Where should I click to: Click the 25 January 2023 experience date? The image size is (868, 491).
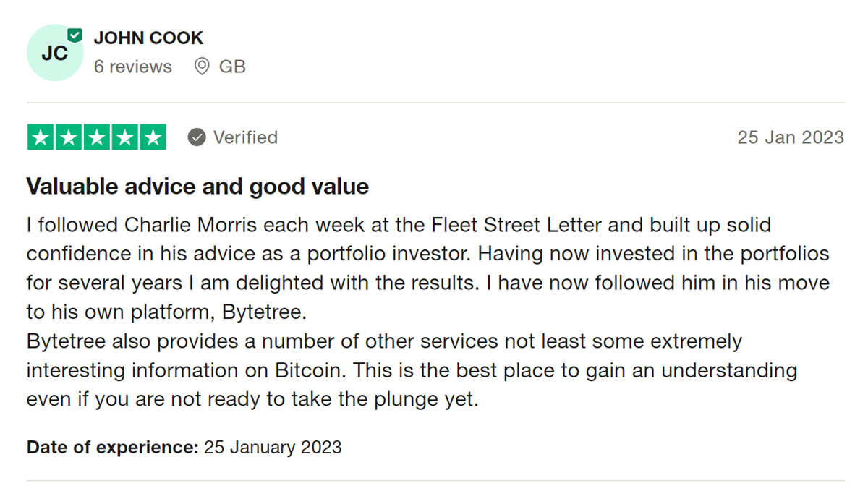273,447
